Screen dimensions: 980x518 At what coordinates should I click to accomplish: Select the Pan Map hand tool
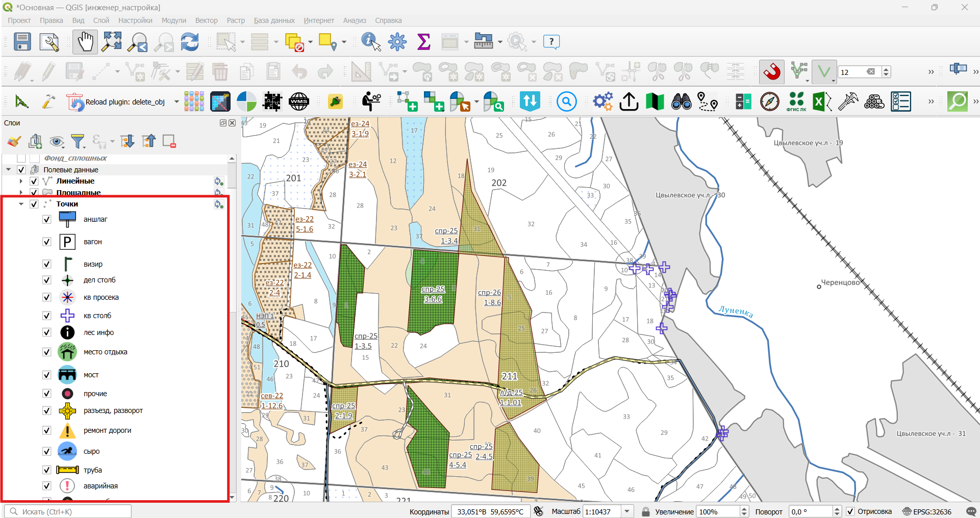(x=85, y=42)
